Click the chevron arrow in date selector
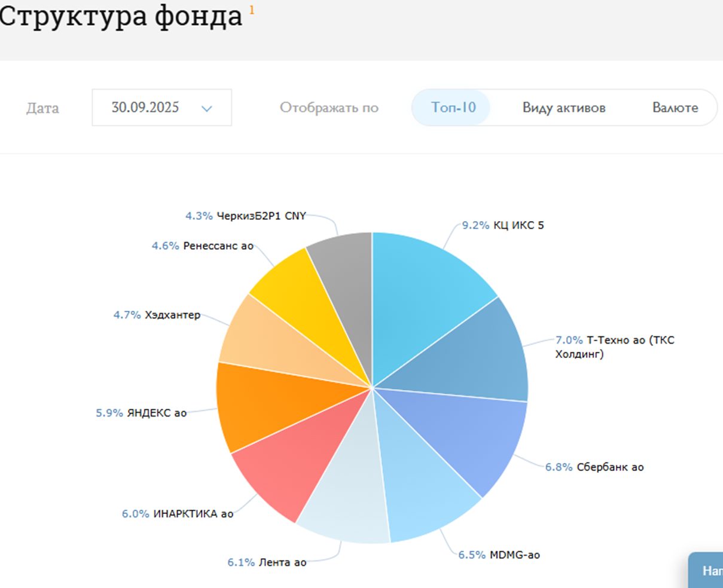The width and height of the screenshot is (723, 588). point(207,109)
